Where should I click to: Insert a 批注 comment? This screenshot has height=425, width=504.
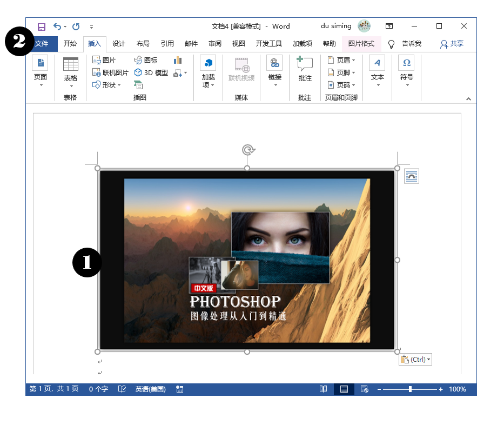click(305, 69)
